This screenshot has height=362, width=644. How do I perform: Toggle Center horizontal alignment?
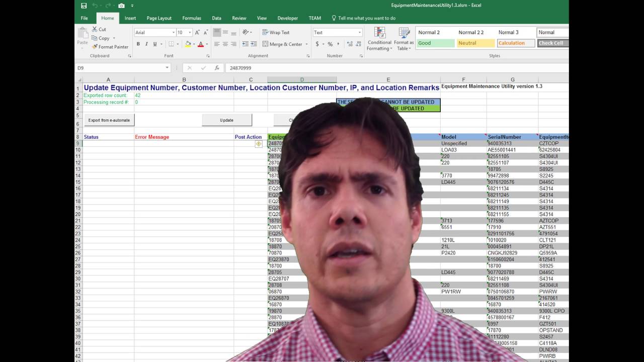tap(225, 44)
